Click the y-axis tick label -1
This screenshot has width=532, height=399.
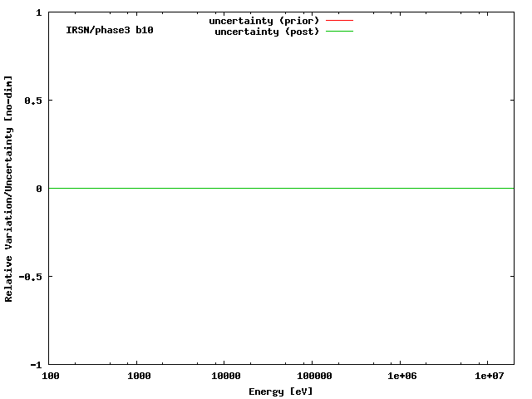click(36, 365)
